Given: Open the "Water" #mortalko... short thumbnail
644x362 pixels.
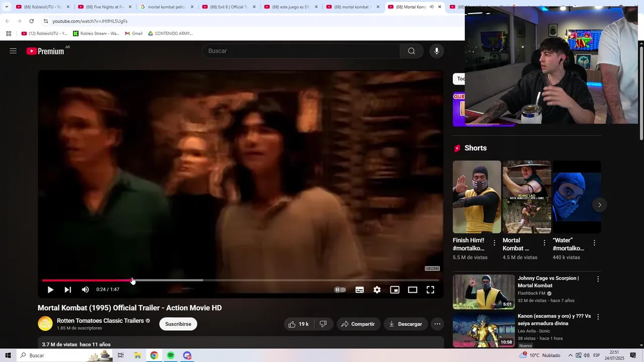Looking at the screenshot, I should [577, 197].
